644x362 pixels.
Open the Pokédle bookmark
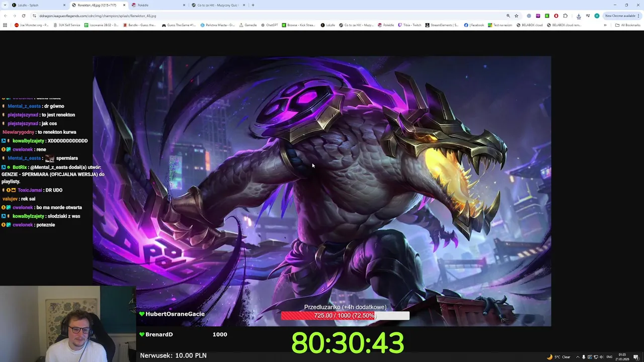[x=386, y=25]
